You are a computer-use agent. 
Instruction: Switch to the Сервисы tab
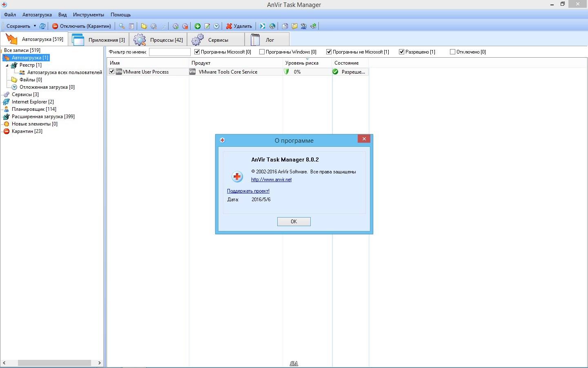pos(216,40)
